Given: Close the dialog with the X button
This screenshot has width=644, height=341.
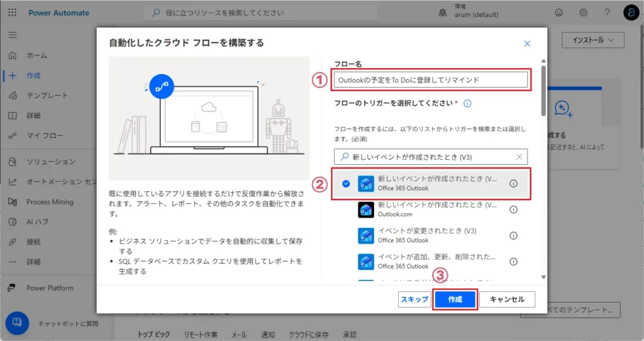Looking at the screenshot, I should pos(528,43).
